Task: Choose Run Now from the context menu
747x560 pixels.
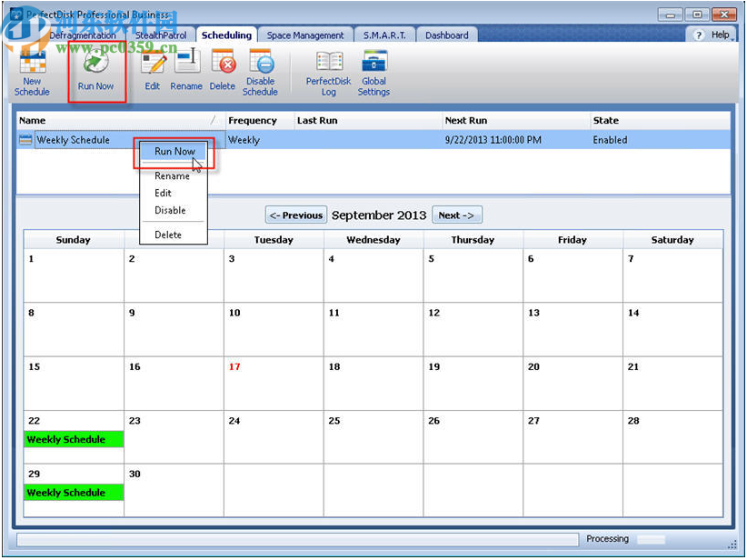Action: (x=174, y=152)
